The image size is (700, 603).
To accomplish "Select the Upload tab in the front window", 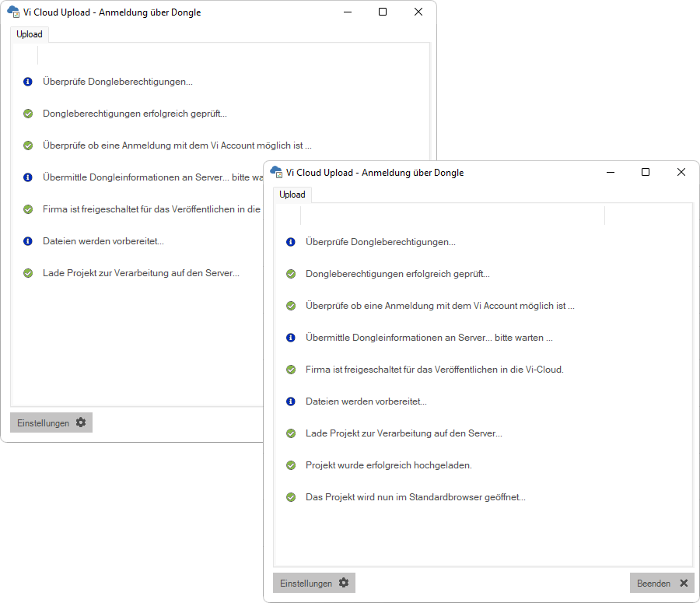I will pyautogui.click(x=292, y=195).
